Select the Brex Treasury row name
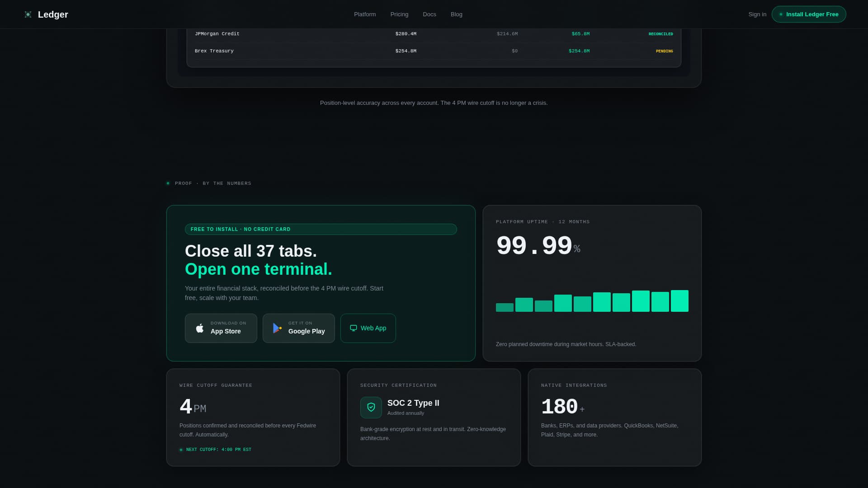868x488 pixels. click(x=214, y=51)
